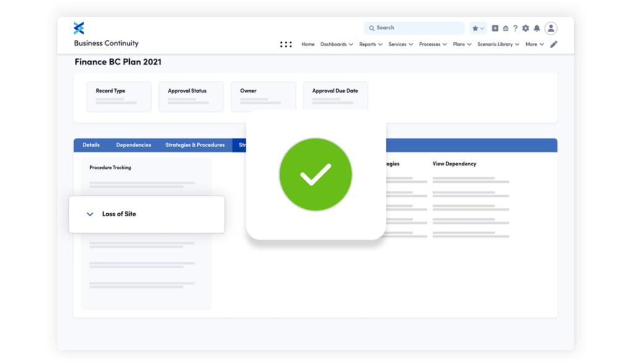
Task: Go to the Home navigation link
Action: pos(308,44)
